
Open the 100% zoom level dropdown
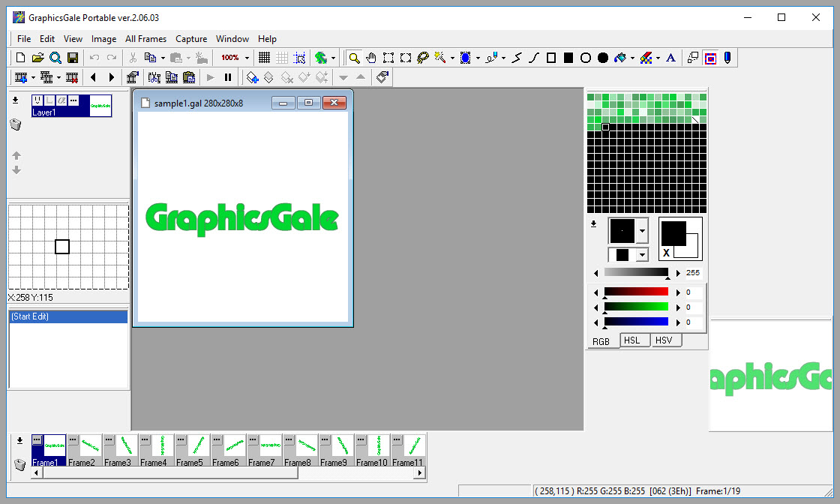(x=247, y=58)
